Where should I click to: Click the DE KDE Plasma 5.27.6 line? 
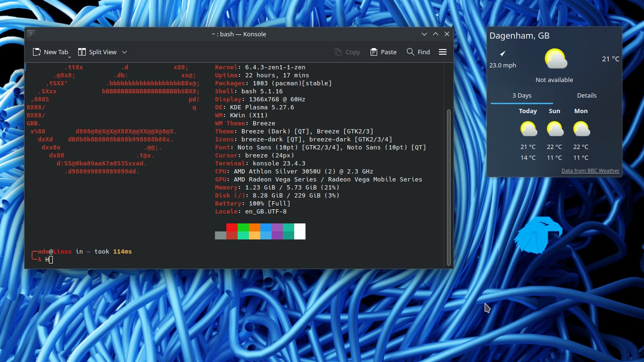click(x=255, y=107)
